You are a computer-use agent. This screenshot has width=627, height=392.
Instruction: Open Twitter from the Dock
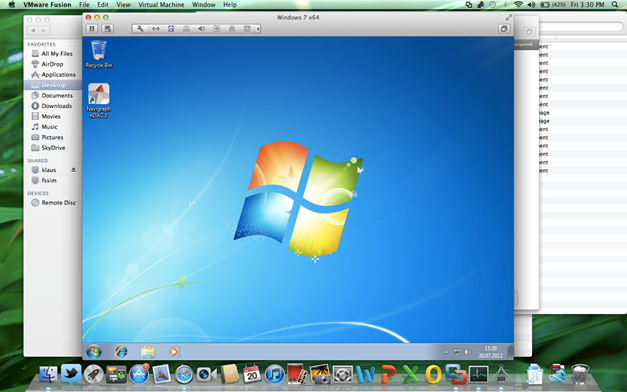pyautogui.click(x=71, y=375)
